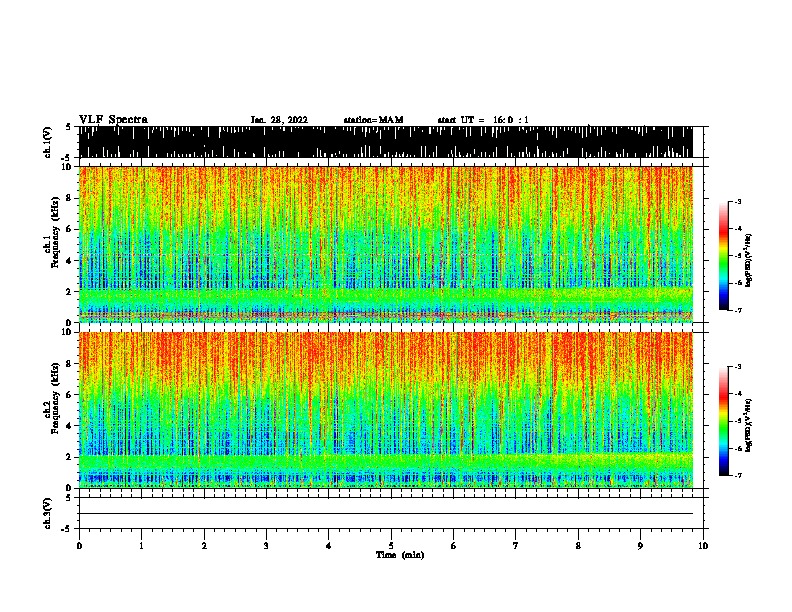Click the 'ch.3(V)' axis label
This screenshot has height=612, width=792.
coord(48,513)
